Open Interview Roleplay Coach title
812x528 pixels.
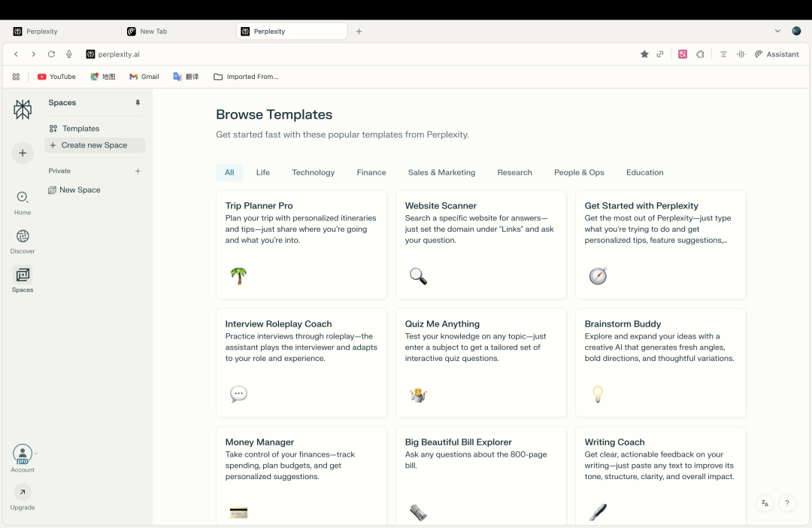tap(278, 324)
